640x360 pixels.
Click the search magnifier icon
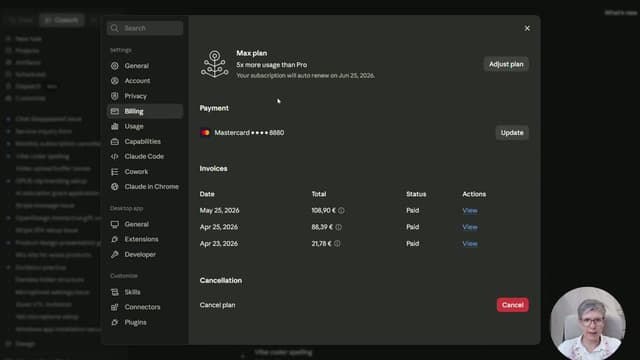pyautogui.click(x=115, y=28)
